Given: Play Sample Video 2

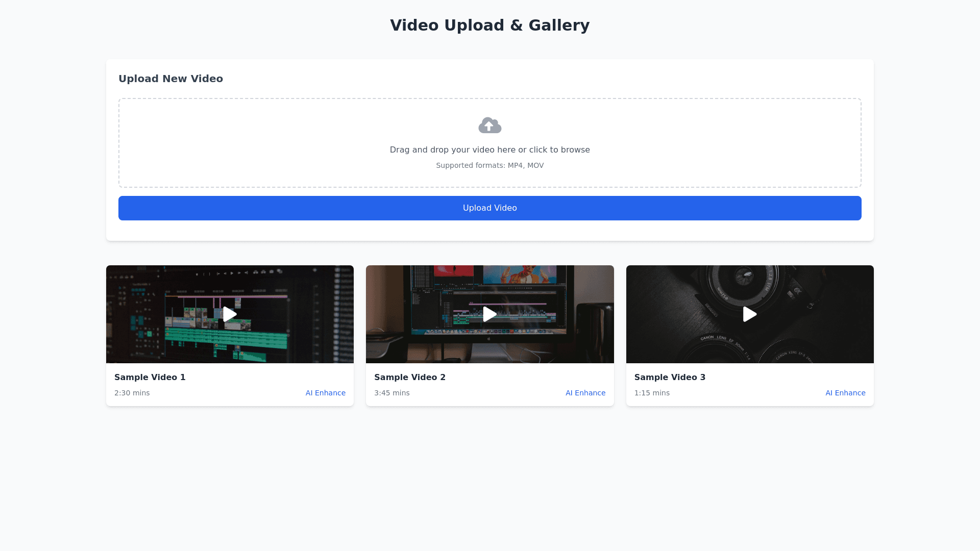Looking at the screenshot, I should [489, 314].
